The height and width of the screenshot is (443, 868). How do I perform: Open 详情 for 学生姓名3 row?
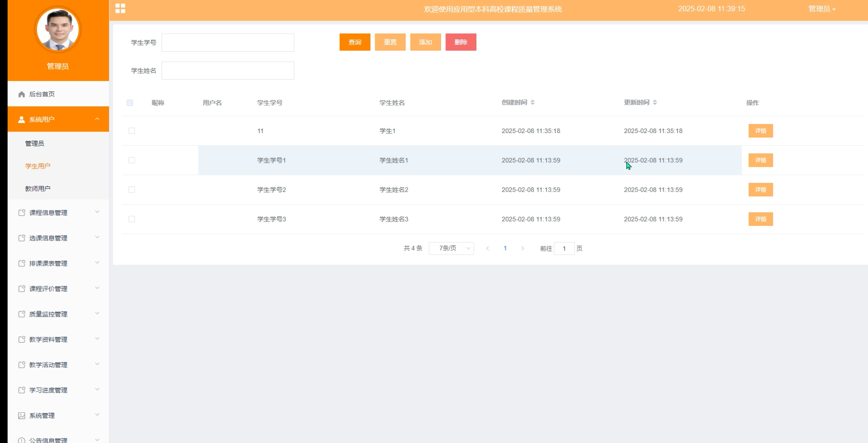point(760,219)
